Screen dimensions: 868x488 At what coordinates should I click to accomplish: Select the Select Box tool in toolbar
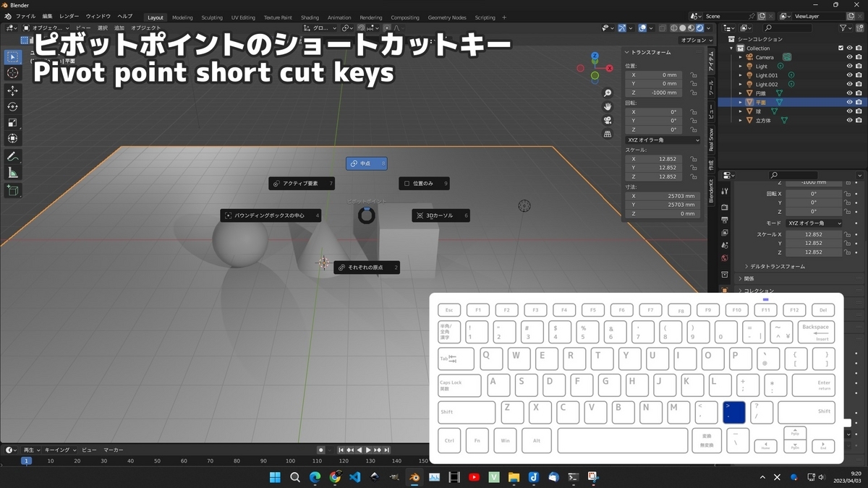12,57
